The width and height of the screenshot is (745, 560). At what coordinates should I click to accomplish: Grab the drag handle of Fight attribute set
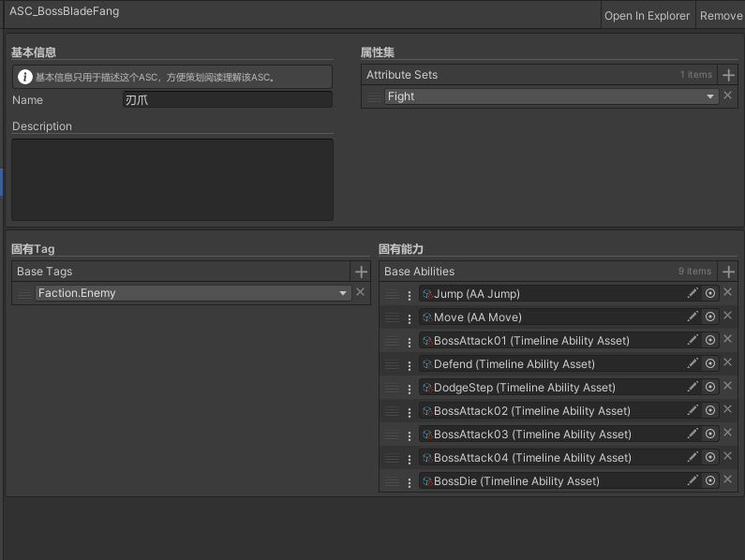(374, 96)
